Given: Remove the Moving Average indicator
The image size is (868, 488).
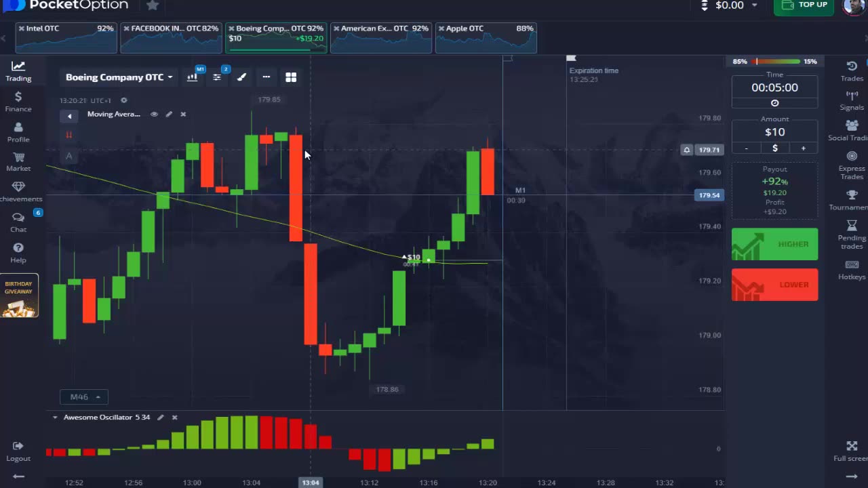Looking at the screenshot, I should point(183,115).
